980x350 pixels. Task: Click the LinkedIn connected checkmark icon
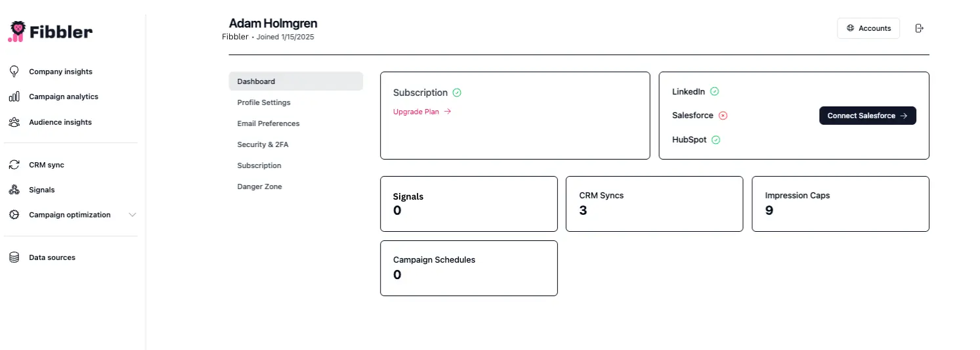(714, 92)
